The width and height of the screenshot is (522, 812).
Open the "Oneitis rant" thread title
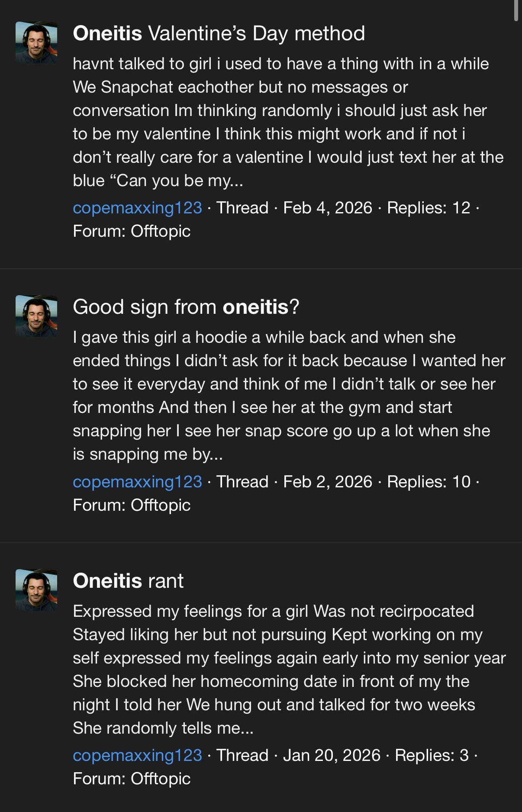click(x=128, y=581)
